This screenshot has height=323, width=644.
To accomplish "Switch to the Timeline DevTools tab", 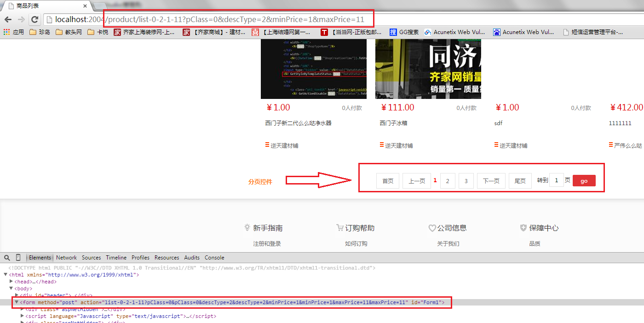I will pyautogui.click(x=116, y=258).
